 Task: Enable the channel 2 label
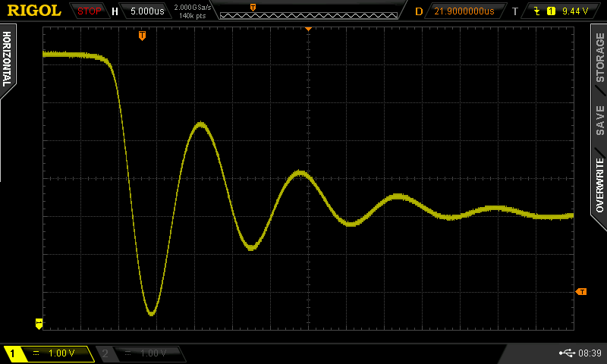[105, 353]
